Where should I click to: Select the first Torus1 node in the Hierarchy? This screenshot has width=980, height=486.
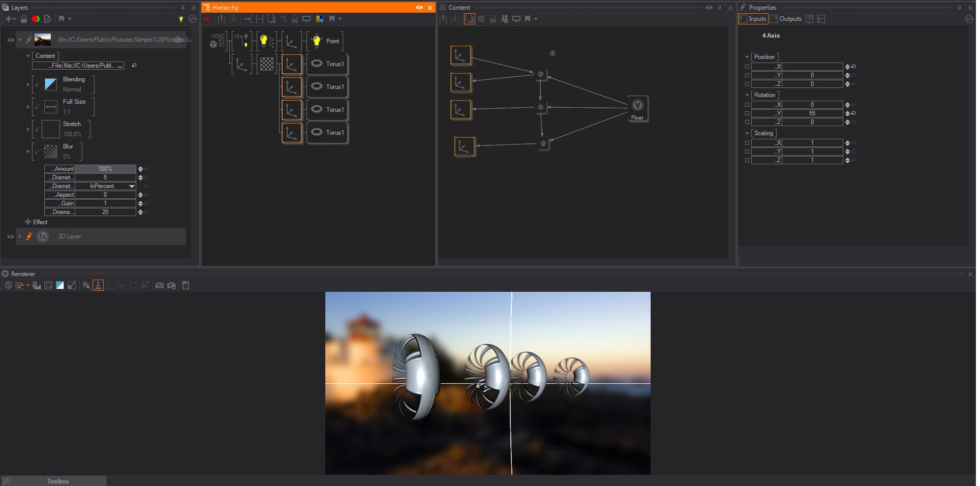(x=328, y=64)
